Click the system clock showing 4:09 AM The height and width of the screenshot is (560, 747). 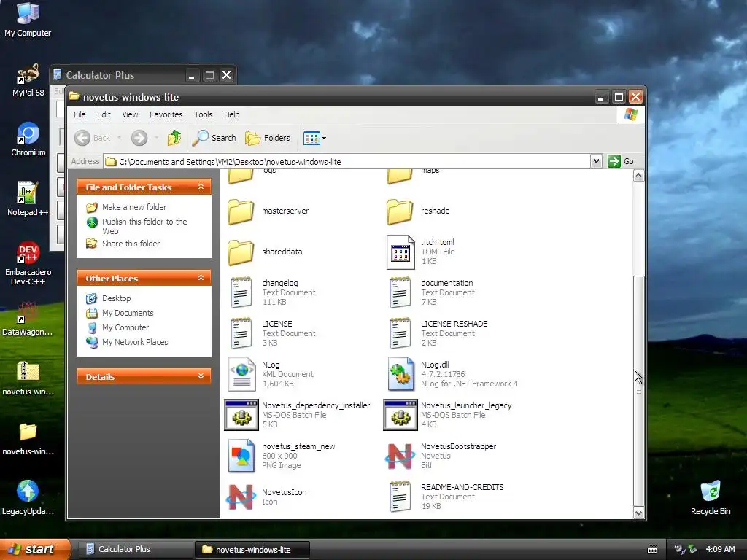click(x=720, y=549)
